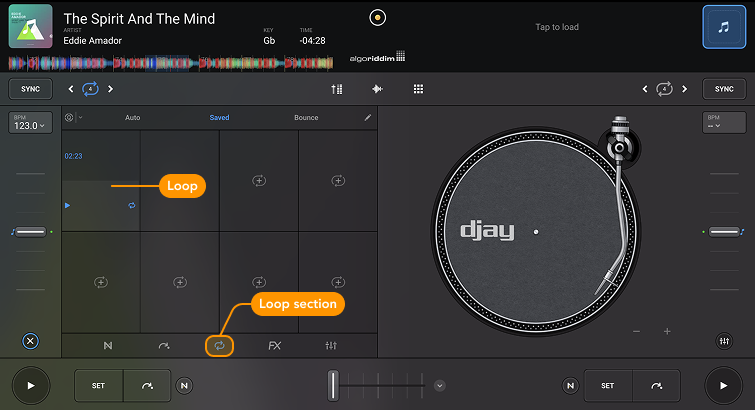The image size is (755, 410).
Task: Switch to the waveform view icon
Action: [377, 89]
